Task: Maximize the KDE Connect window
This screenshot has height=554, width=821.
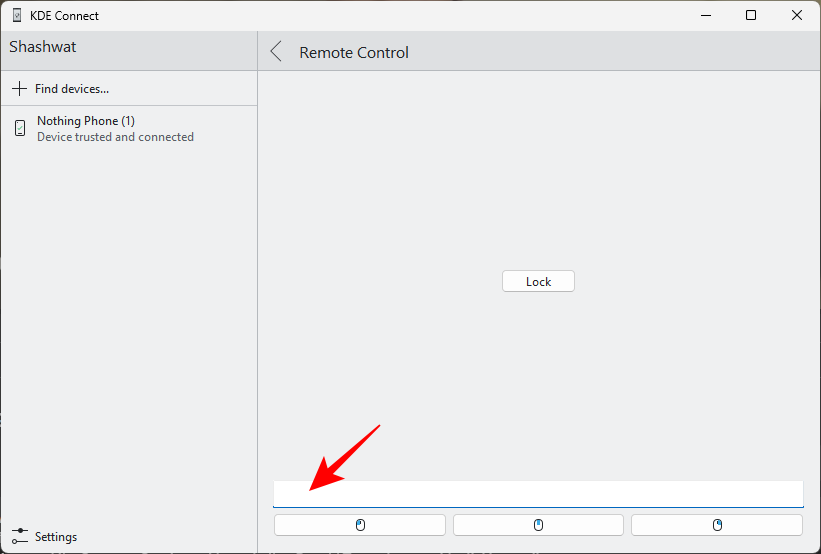Action: click(x=751, y=15)
